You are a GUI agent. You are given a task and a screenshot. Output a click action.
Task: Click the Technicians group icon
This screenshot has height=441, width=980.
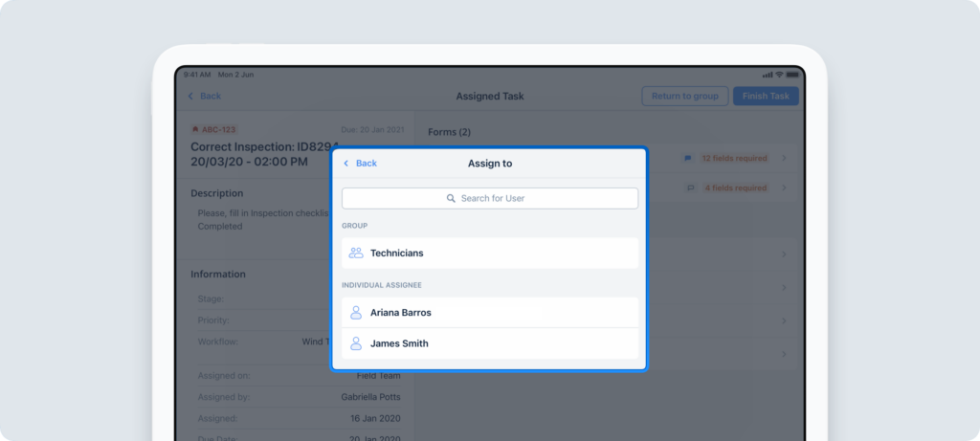tap(356, 254)
